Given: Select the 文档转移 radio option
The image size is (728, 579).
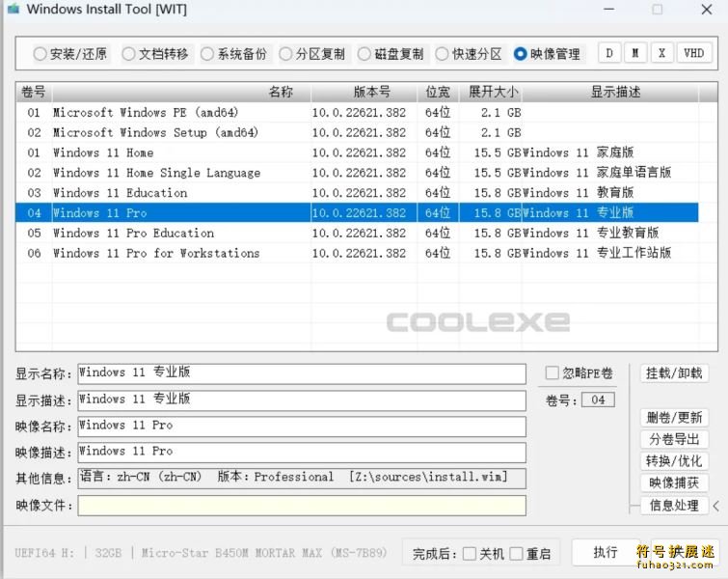Looking at the screenshot, I should [155, 54].
